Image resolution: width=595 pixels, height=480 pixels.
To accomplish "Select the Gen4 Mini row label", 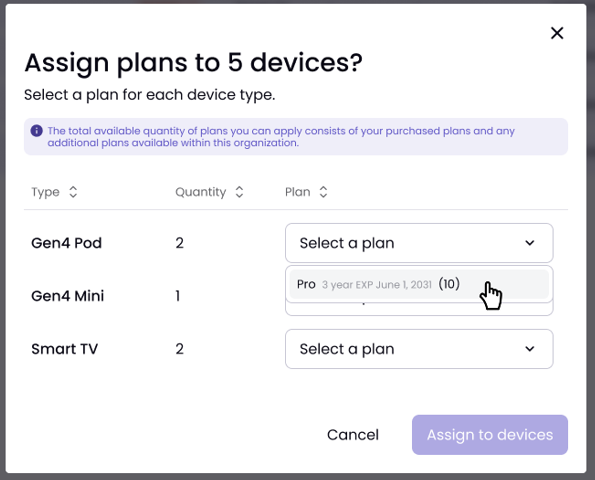I will pyautogui.click(x=68, y=296).
